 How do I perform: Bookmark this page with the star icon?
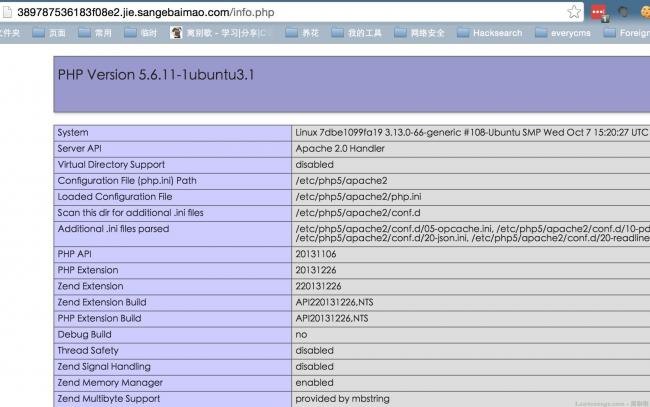tap(574, 12)
